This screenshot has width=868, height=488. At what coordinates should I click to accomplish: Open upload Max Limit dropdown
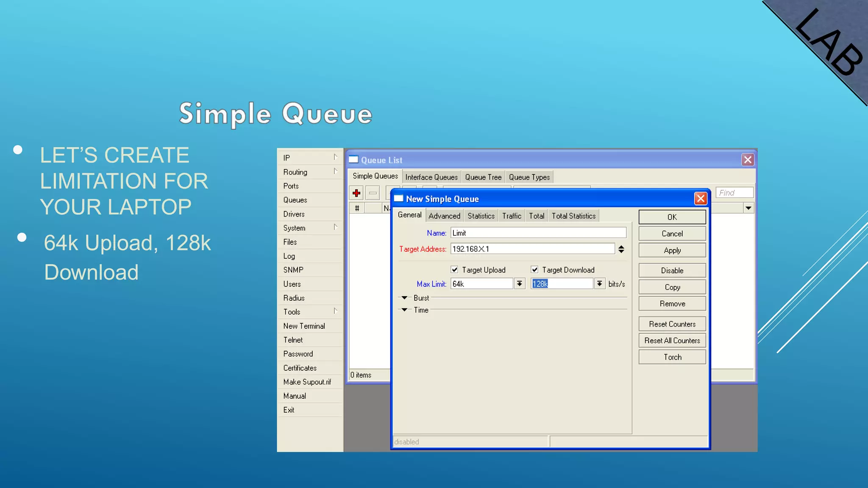click(520, 284)
